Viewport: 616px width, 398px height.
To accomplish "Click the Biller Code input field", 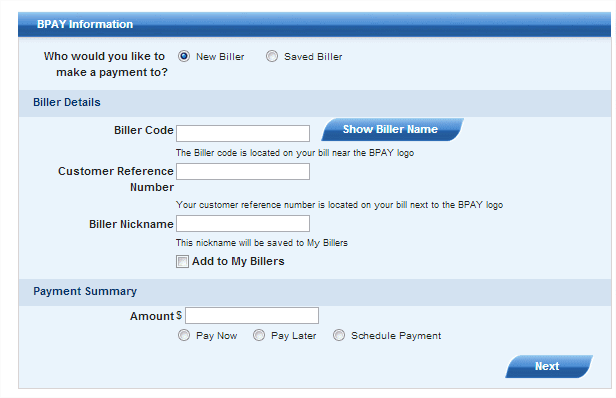I will coord(243,133).
